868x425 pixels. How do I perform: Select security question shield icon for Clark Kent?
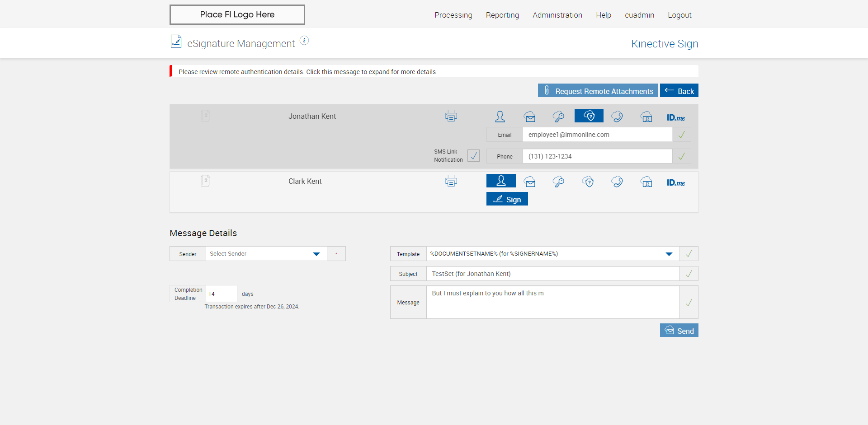pyautogui.click(x=588, y=182)
